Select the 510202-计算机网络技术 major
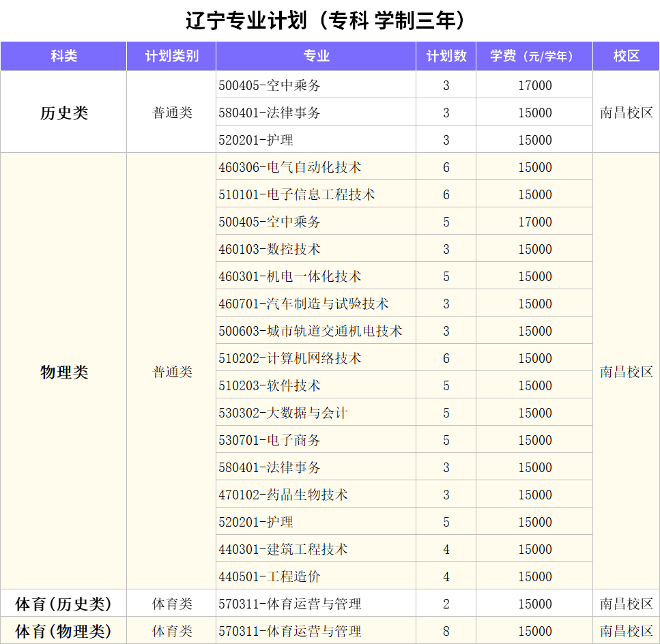This screenshot has width=660, height=644. [x=290, y=358]
